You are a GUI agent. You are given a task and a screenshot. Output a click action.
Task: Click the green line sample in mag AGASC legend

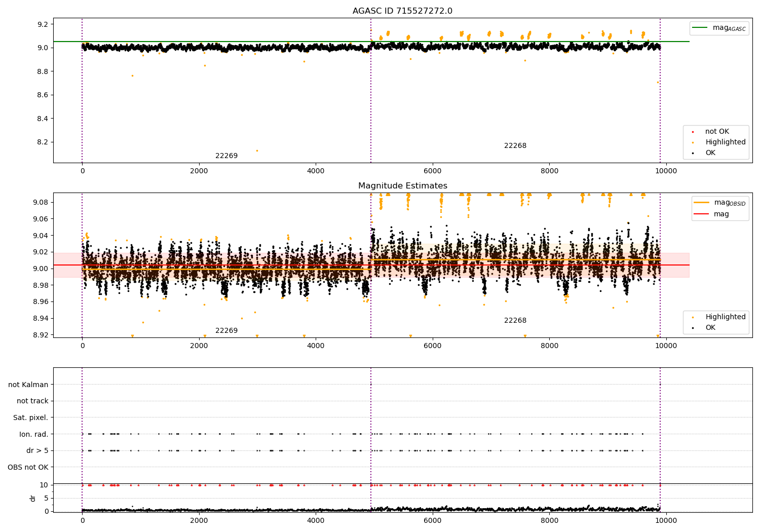(x=700, y=28)
